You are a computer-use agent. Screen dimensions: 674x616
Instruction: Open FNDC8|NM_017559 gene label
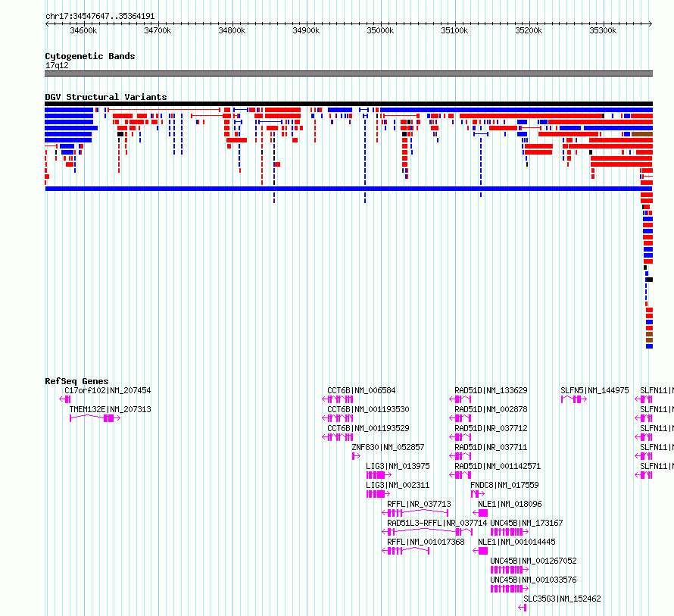(504, 485)
